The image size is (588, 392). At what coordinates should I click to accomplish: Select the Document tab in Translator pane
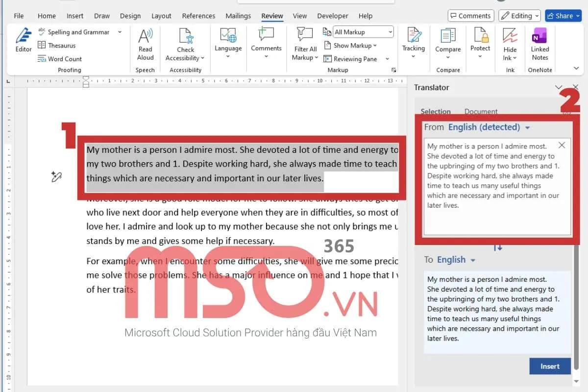click(481, 111)
